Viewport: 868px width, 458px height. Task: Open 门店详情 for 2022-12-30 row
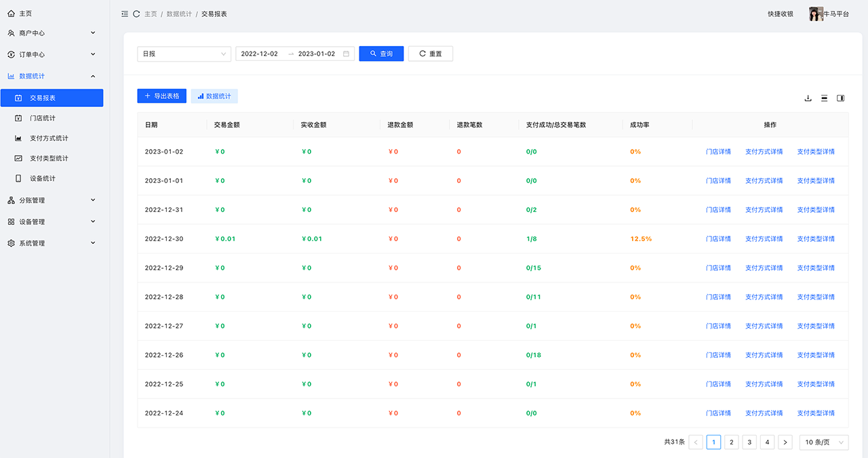[718, 239]
